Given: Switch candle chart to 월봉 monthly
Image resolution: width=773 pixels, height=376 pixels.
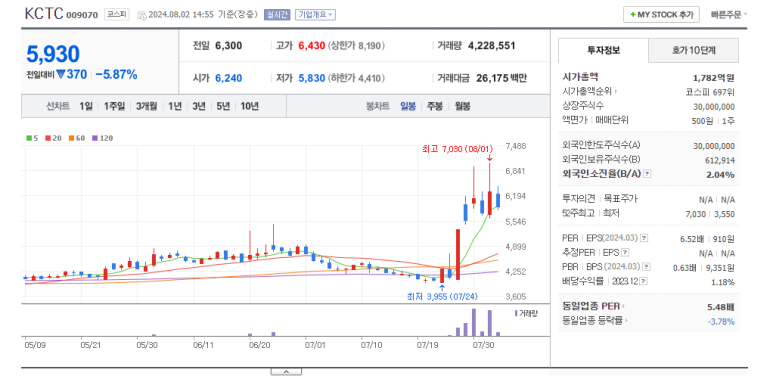Looking at the screenshot, I should 462,106.
